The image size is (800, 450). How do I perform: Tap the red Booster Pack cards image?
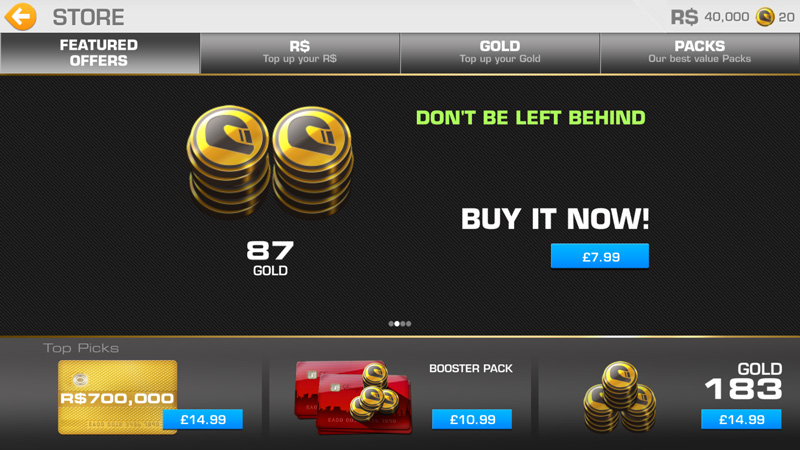coord(354,397)
